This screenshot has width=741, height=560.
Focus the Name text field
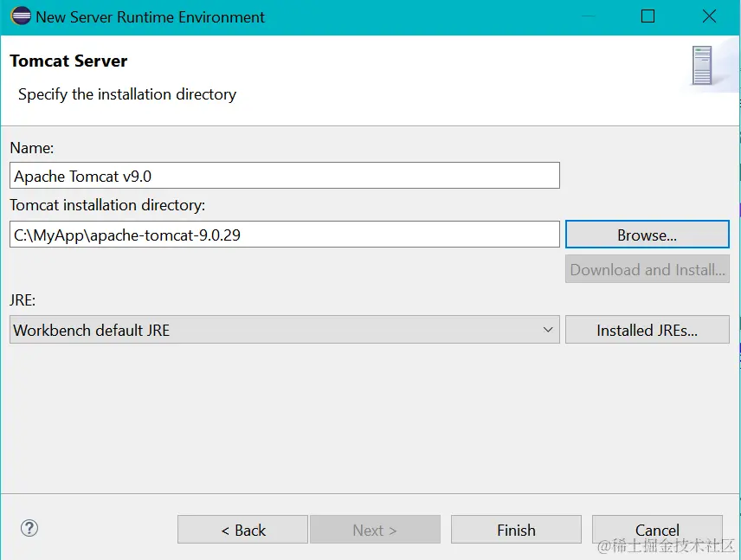point(285,176)
